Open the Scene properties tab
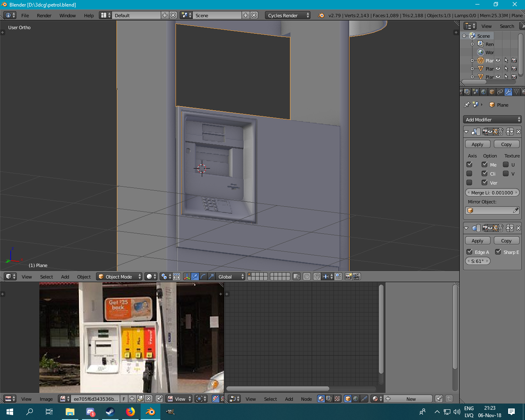525x420 pixels. (x=475, y=92)
